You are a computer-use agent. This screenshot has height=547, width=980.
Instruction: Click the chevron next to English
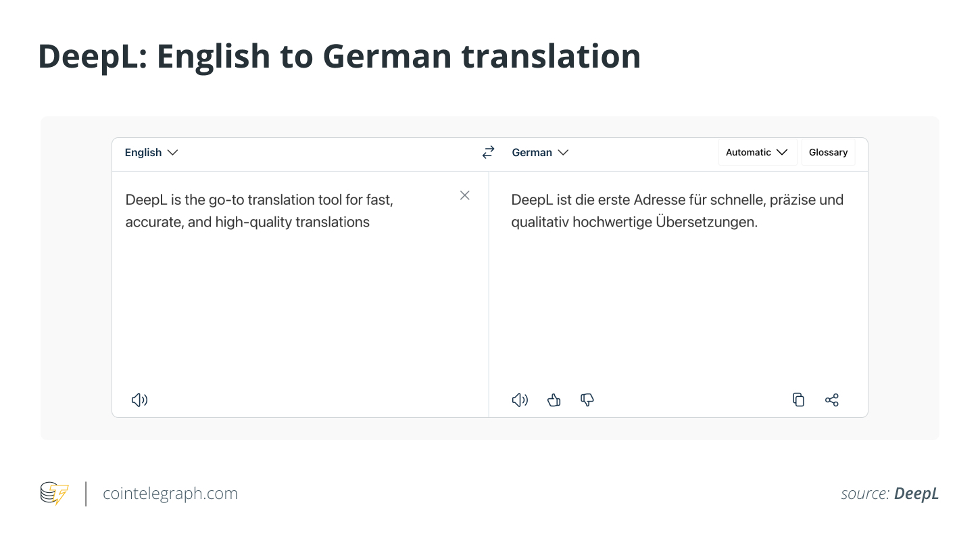(172, 153)
